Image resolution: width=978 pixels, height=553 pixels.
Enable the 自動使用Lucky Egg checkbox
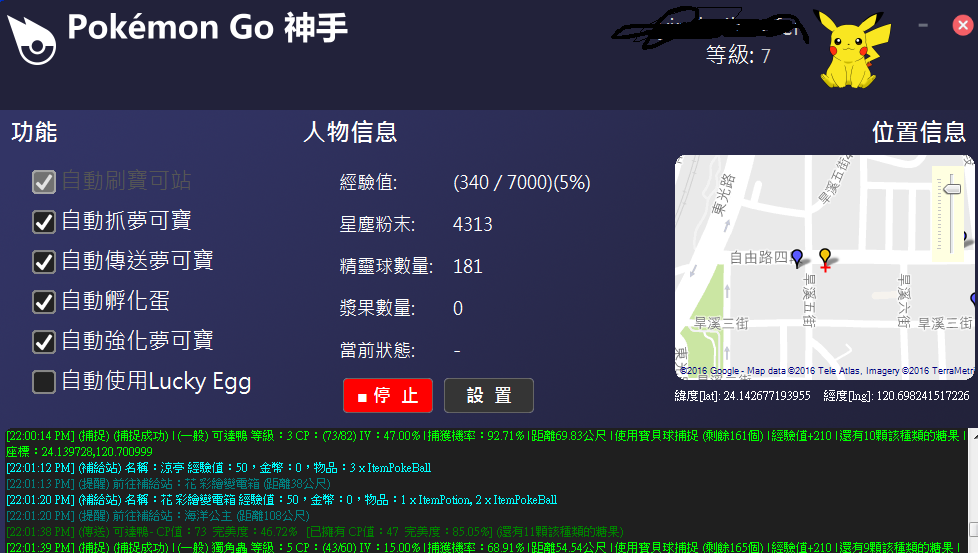pos(44,382)
